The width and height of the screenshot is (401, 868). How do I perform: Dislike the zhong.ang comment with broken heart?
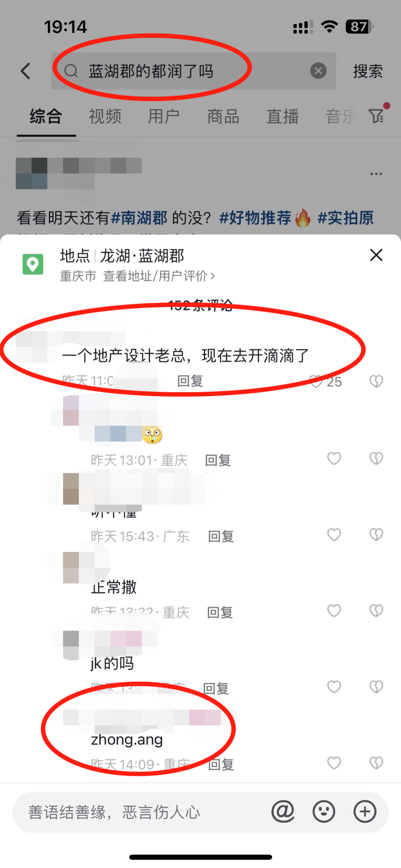[x=376, y=763]
